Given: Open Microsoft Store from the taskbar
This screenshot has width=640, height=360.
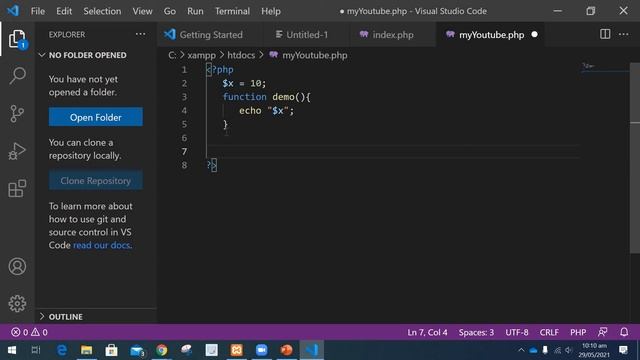Looking at the screenshot, I should point(111,350).
